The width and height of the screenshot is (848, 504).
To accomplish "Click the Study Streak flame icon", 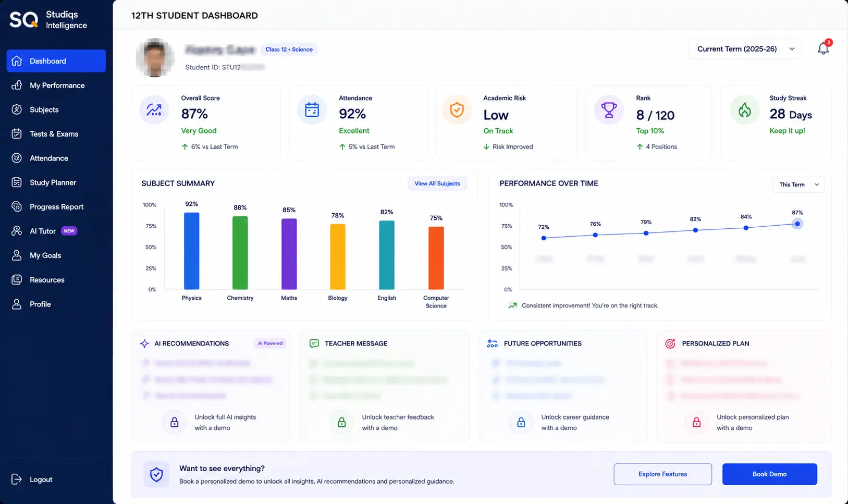I will (744, 110).
